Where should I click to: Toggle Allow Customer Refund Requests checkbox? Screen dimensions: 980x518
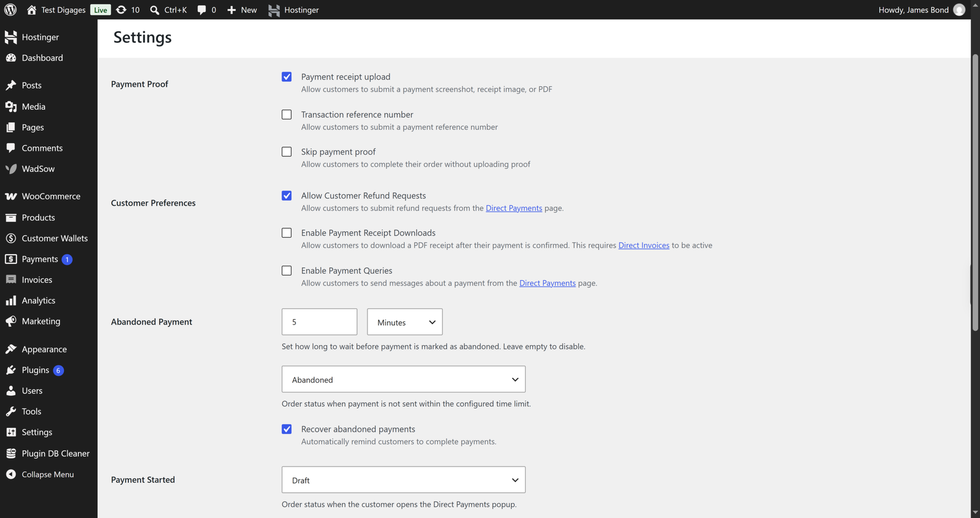click(x=287, y=196)
